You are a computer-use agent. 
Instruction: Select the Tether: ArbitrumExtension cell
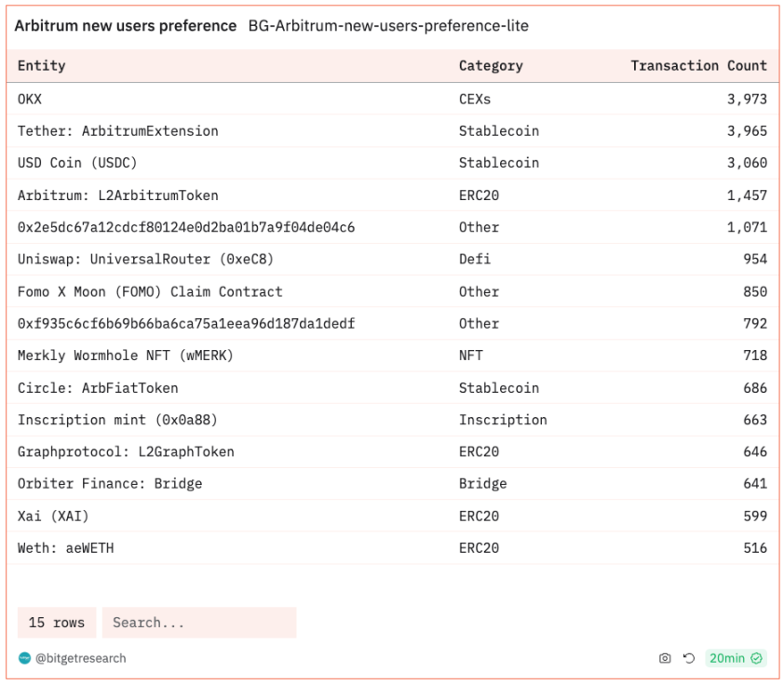[118, 131]
